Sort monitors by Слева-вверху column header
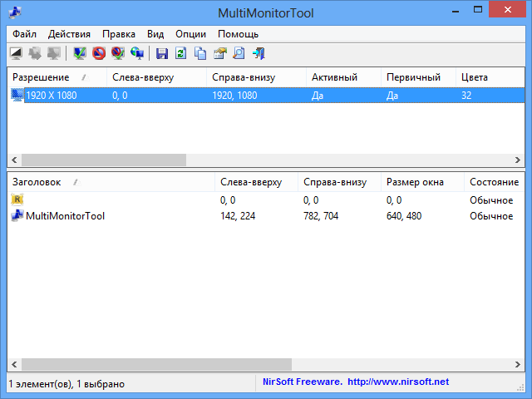 point(157,77)
